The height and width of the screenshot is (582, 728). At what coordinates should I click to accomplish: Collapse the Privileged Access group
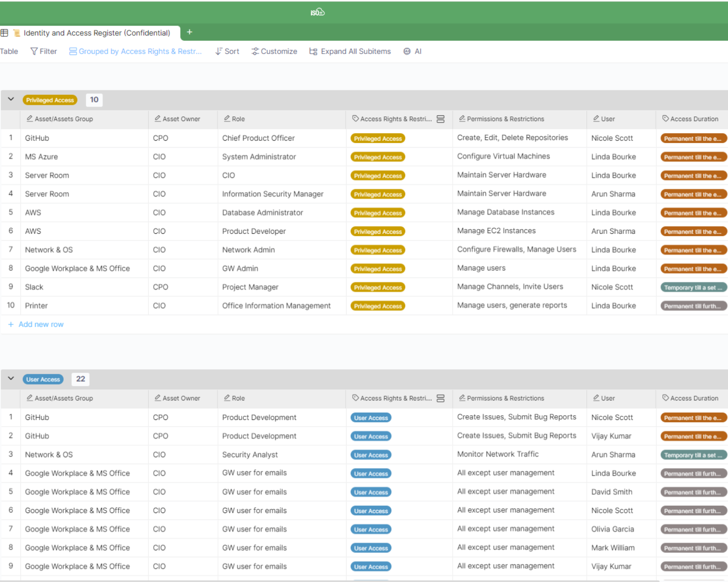coord(11,99)
